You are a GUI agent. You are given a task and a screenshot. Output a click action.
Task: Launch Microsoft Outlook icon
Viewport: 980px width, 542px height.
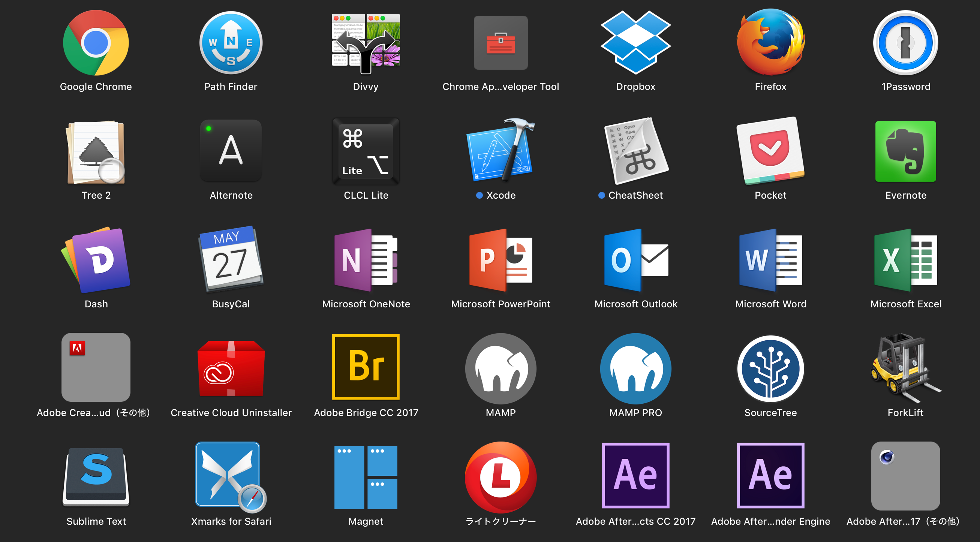[x=636, y=260]
